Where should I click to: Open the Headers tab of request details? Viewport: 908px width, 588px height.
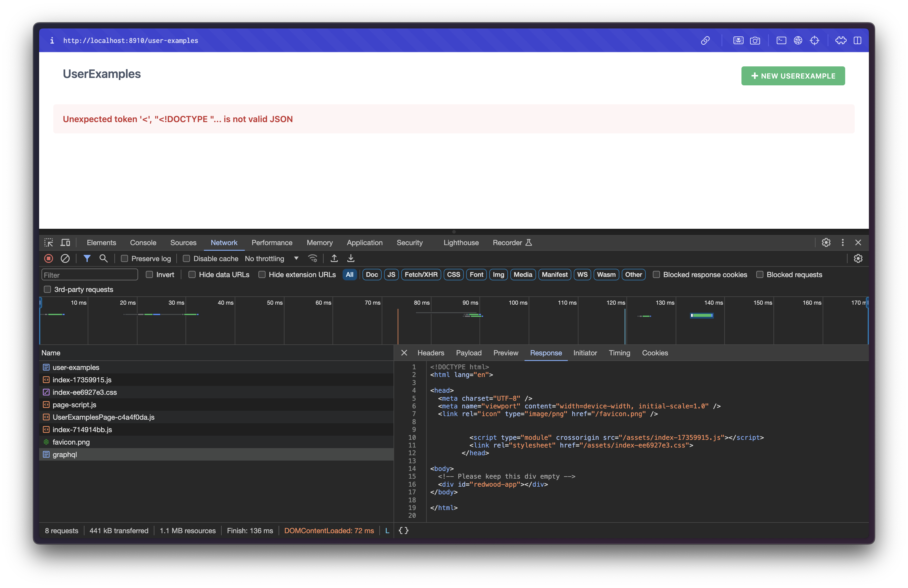[431, 353]
